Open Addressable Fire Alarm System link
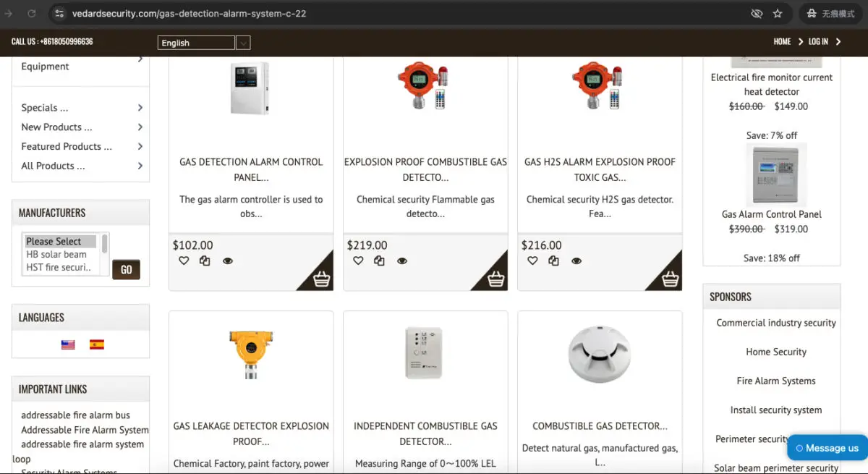The width and height of the screenshot is (868, 474). (x=85, y=430)
